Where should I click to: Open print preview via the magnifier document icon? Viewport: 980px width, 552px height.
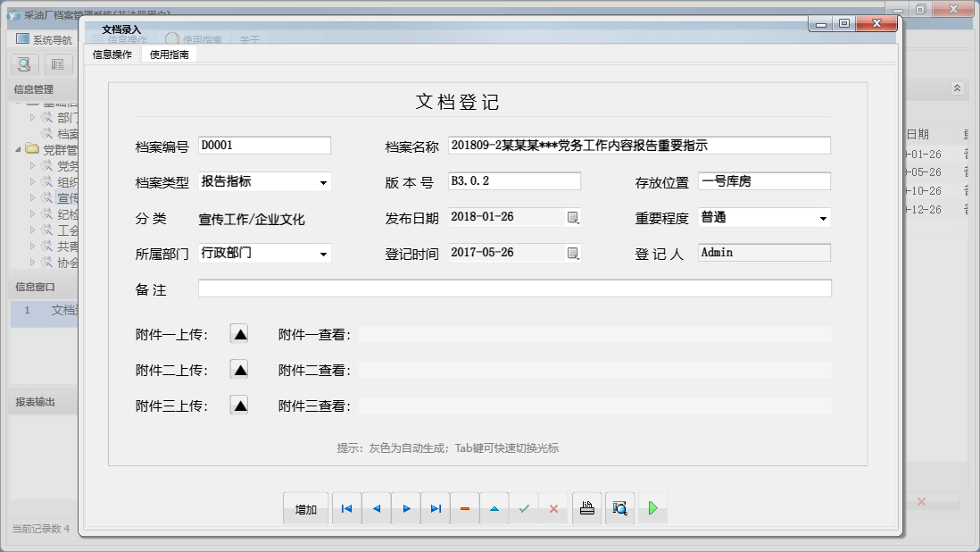coord(619,508)
